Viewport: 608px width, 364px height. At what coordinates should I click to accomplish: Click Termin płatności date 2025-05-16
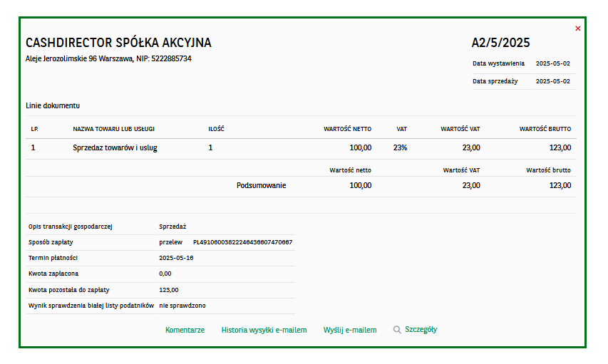click(176, 258)
